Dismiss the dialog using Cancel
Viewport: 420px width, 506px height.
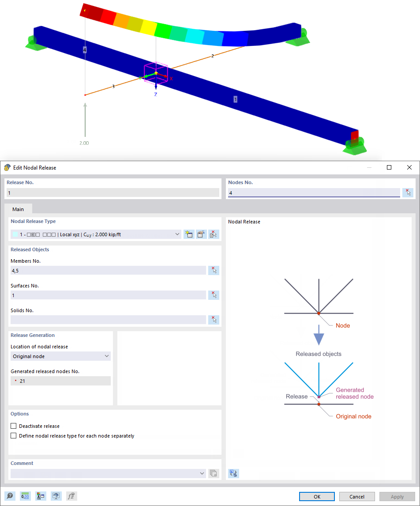tap(356, 496)
